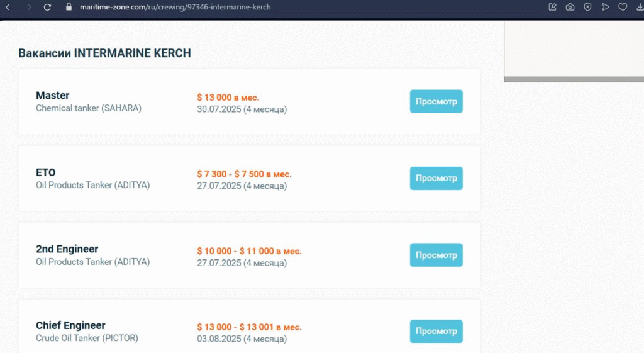
Task: Click the salary $ 10 000 - $ 11 000 в мес.
Action: [x=249, y=251]
